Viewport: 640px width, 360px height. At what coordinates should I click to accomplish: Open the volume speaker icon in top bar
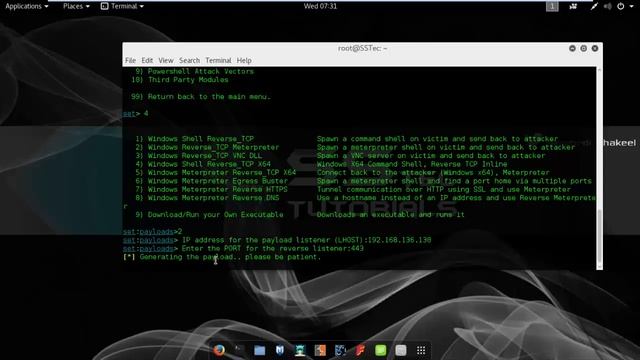click(x=607, y=6)
